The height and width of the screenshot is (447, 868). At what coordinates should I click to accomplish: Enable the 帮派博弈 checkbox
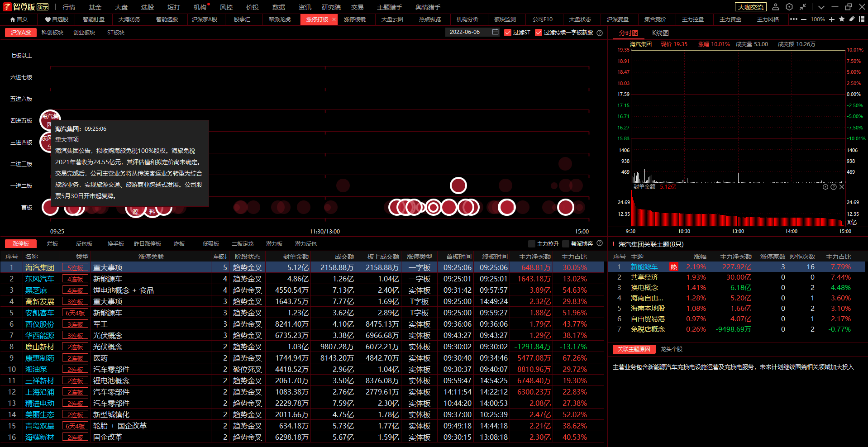[x=566, y=244]
